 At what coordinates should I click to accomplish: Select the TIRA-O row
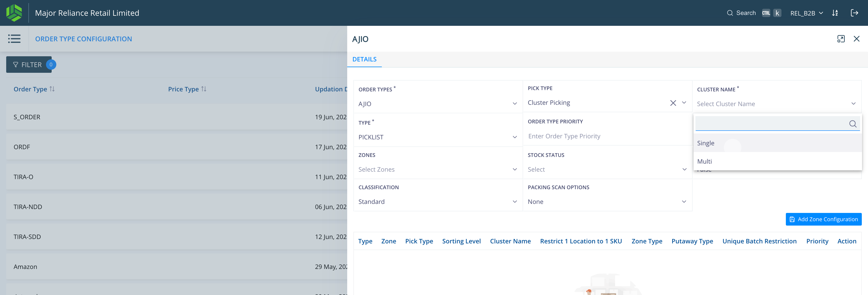[176, 177]
